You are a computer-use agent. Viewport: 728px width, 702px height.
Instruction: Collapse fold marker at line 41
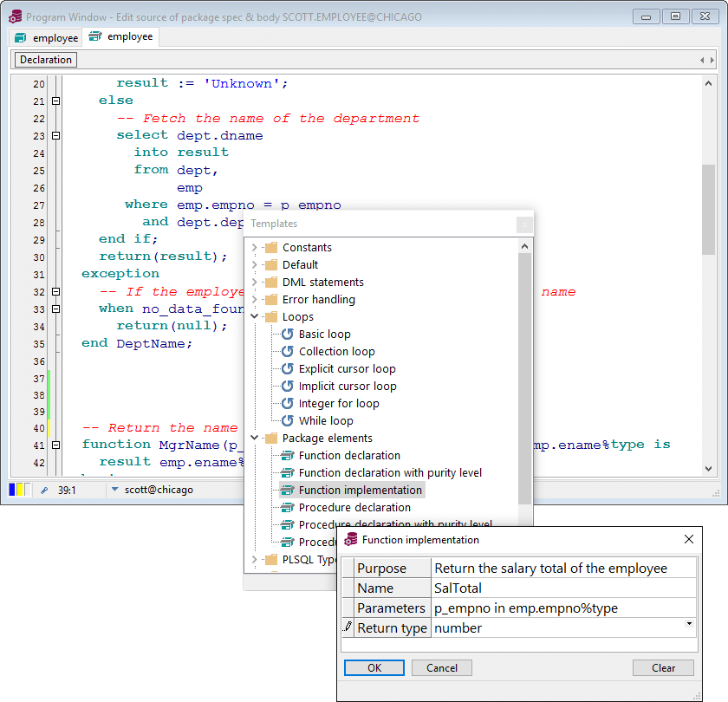point(56,445)
